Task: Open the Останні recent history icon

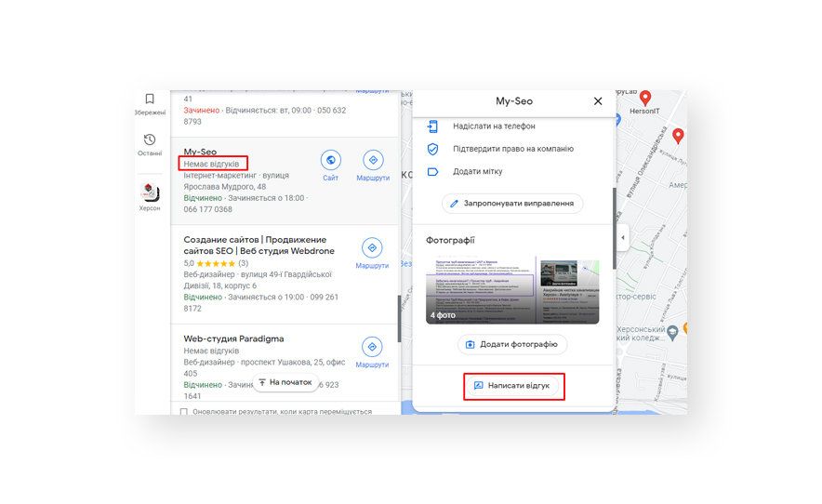Action: tap(150, 140)
